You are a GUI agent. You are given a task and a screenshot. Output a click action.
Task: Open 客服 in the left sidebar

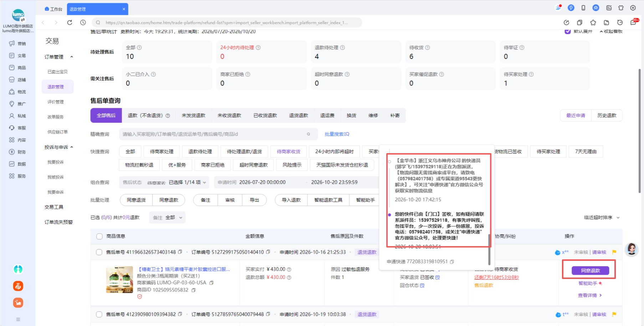point(17,128)
